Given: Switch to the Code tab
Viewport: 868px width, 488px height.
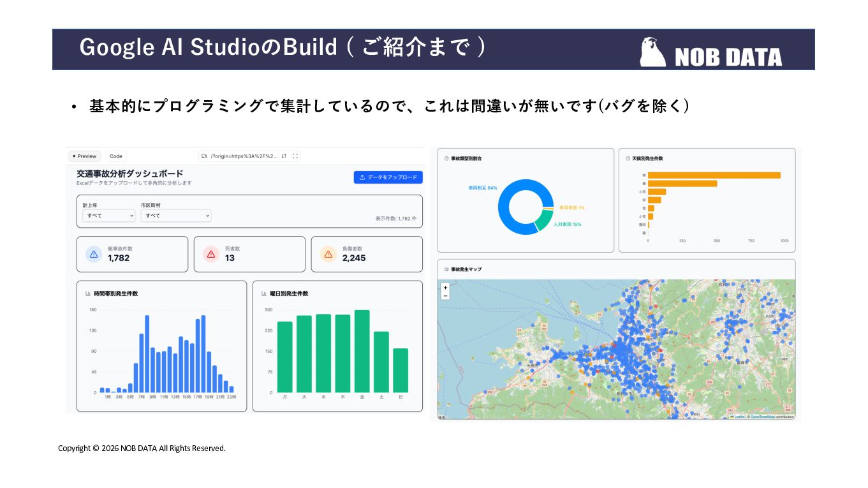Looking at the screenshot, I should click(x=116, y=156).
